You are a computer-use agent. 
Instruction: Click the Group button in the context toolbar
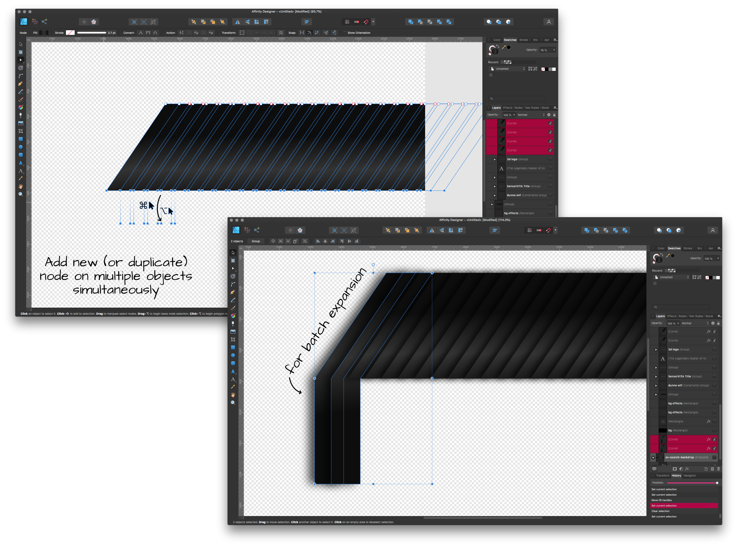pos(256,241)
